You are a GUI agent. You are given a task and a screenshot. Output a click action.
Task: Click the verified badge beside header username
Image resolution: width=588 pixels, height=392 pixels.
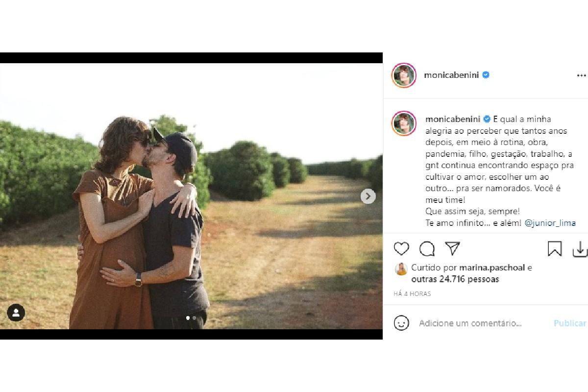point(486,75)
